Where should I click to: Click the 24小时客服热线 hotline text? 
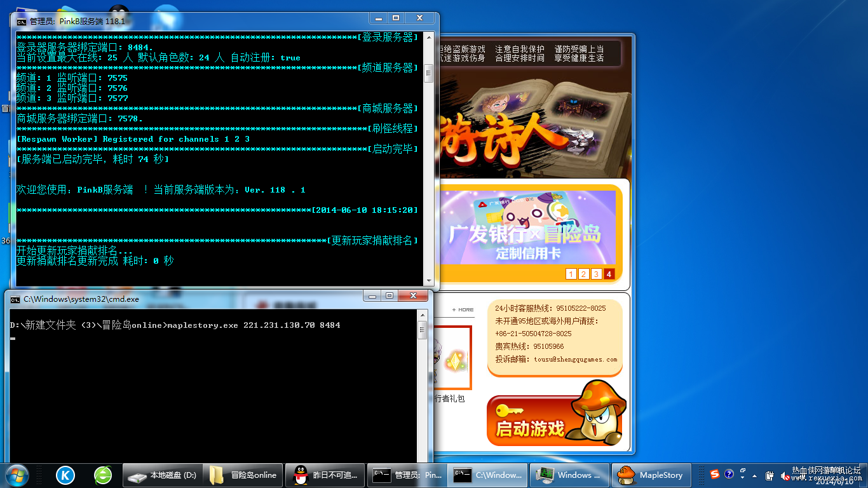(550, 308)
